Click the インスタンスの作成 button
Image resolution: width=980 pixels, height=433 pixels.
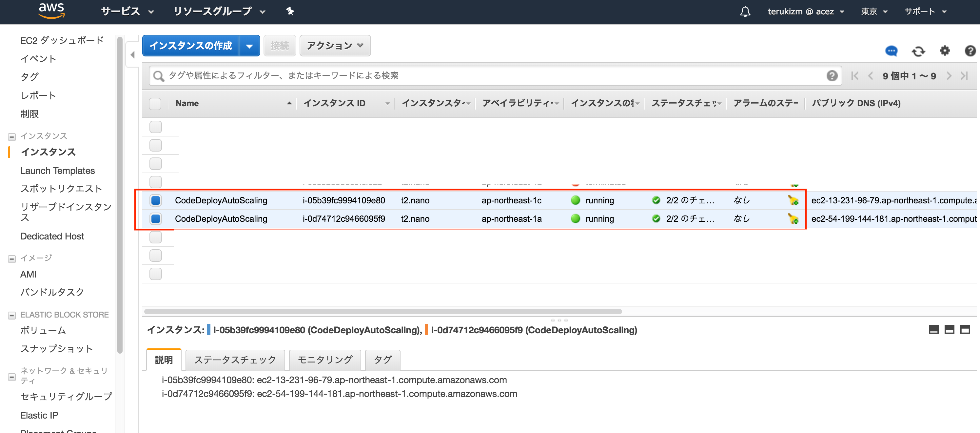point(191,46)
